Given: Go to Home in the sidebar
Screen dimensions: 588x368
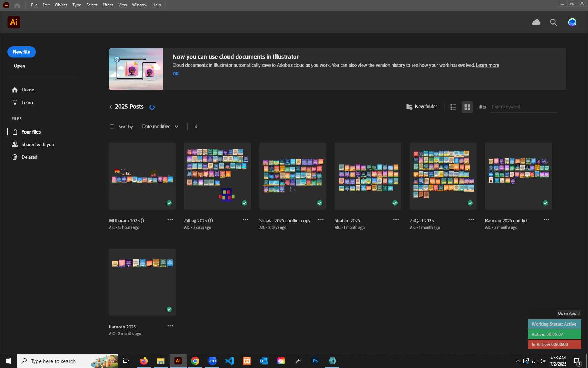Looking at the screenshot, I should [x=23, y=90].
